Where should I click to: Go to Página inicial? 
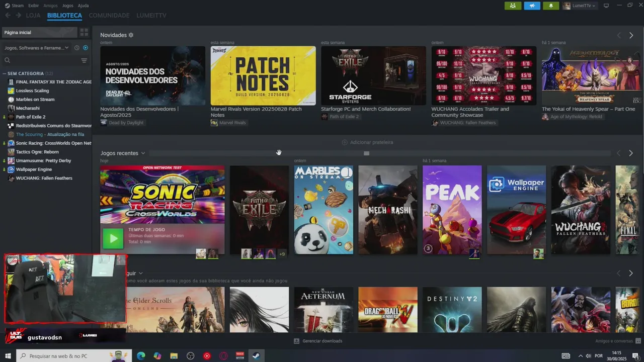40,32
